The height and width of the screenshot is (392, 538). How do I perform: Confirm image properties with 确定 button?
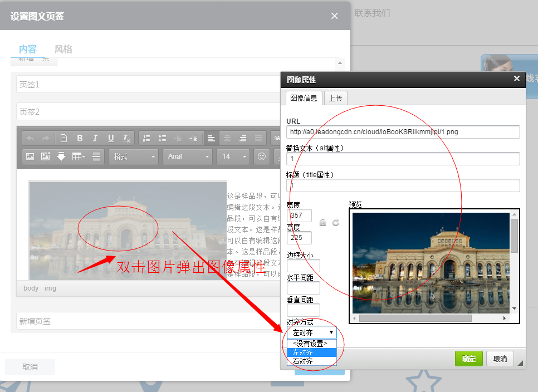coord(468,359)
